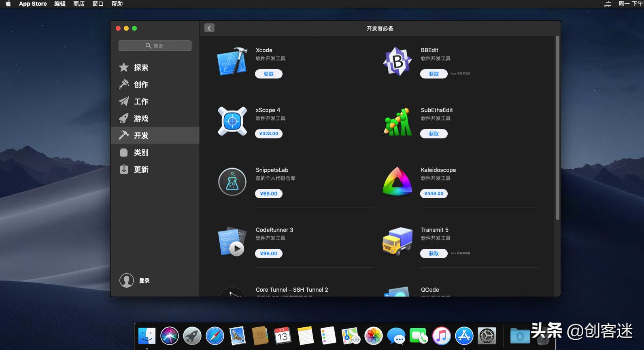Open the 编辑 menu

click(x=60, y=4)
